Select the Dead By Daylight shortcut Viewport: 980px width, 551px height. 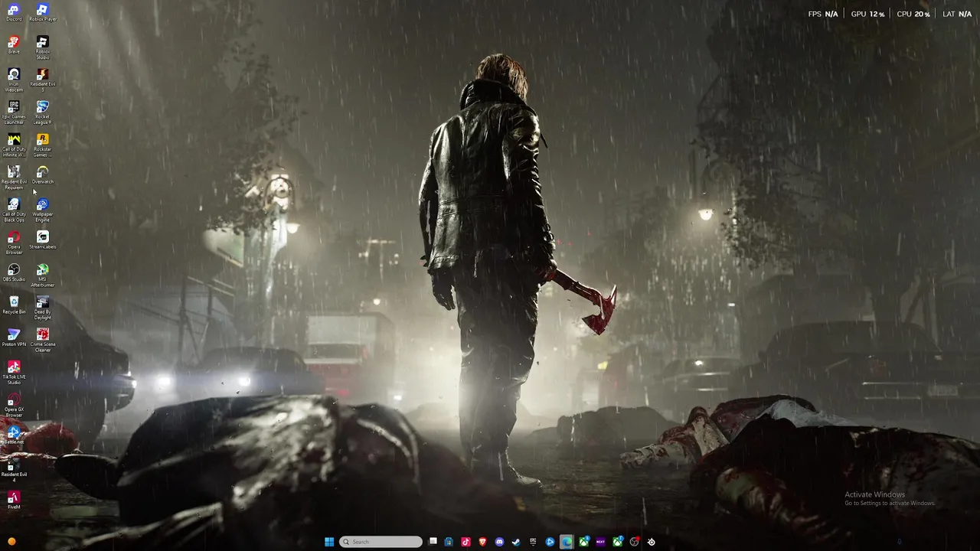43,308
